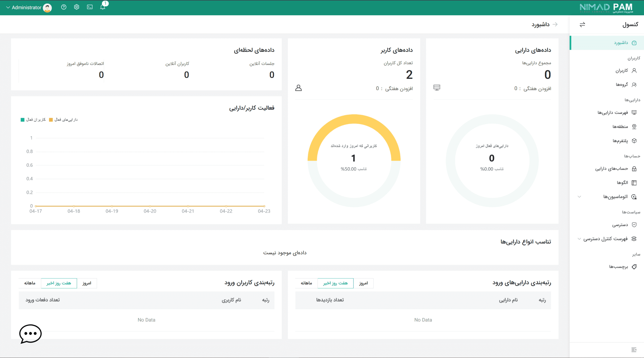Select امروز in asset login ranking

point(363,283)
